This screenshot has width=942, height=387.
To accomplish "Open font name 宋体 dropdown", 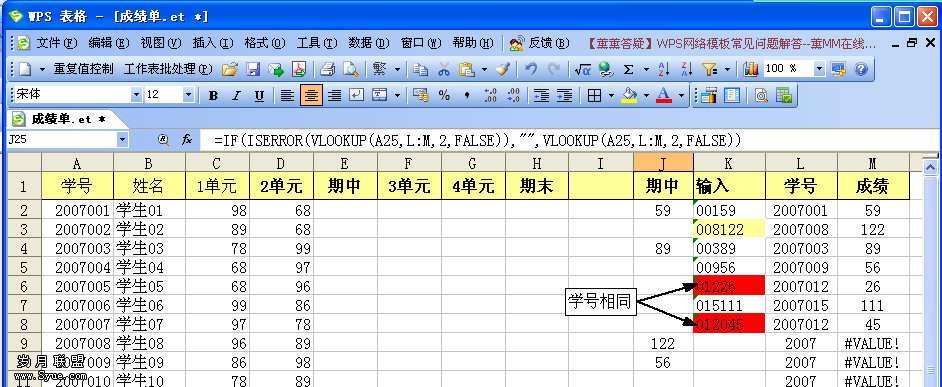I will (x=136, y=95).
